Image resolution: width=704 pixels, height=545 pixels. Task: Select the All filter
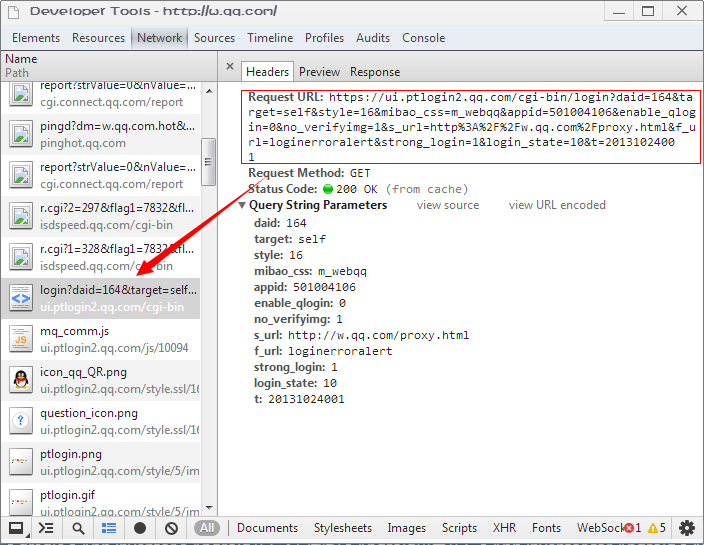pos(207,528)
